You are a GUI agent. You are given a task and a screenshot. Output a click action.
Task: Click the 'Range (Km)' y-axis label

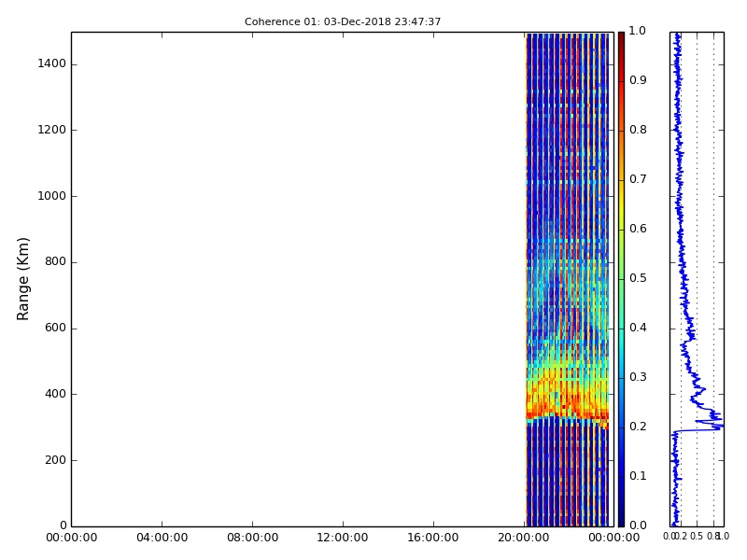tap(22, 279)
